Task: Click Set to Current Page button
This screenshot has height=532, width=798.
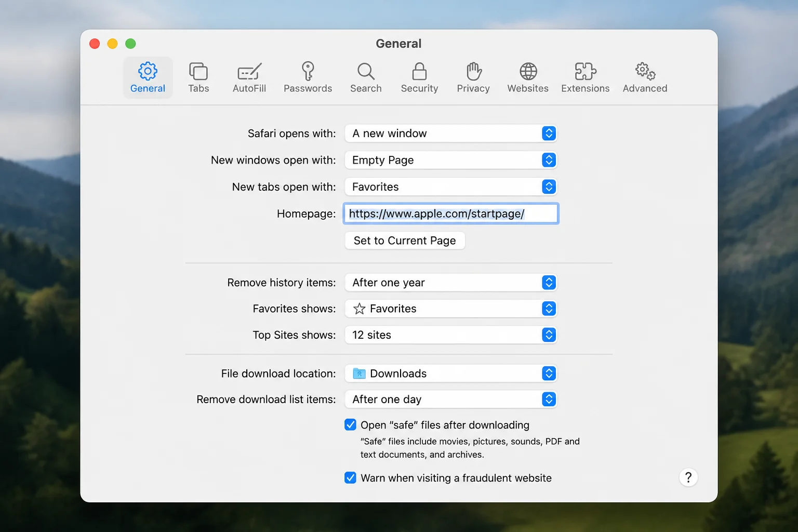Action: click(x=405, y=241)
